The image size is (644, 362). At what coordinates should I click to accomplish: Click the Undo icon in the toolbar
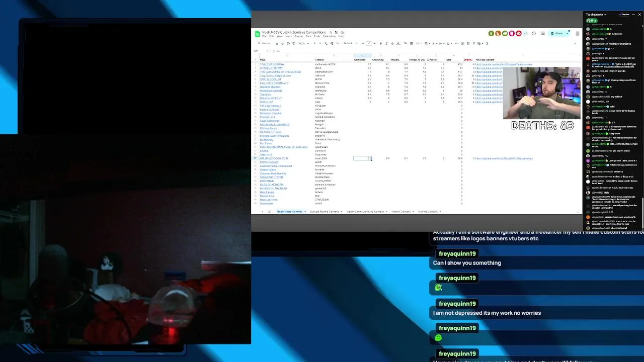(x=276, y=43)
